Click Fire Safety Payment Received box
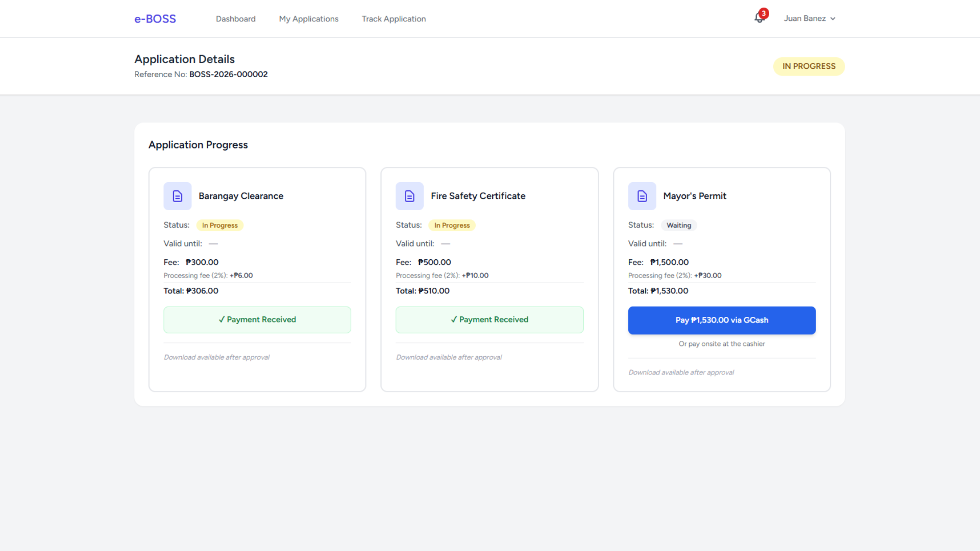Image resolution: width=980 pixels, height=551 pixels. coord(489,320)
